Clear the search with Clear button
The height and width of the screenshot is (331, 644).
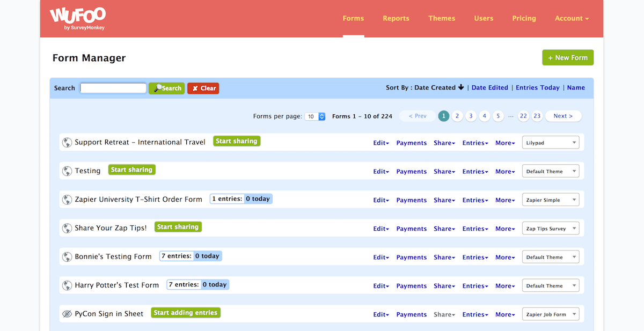(x=203, y=88)
